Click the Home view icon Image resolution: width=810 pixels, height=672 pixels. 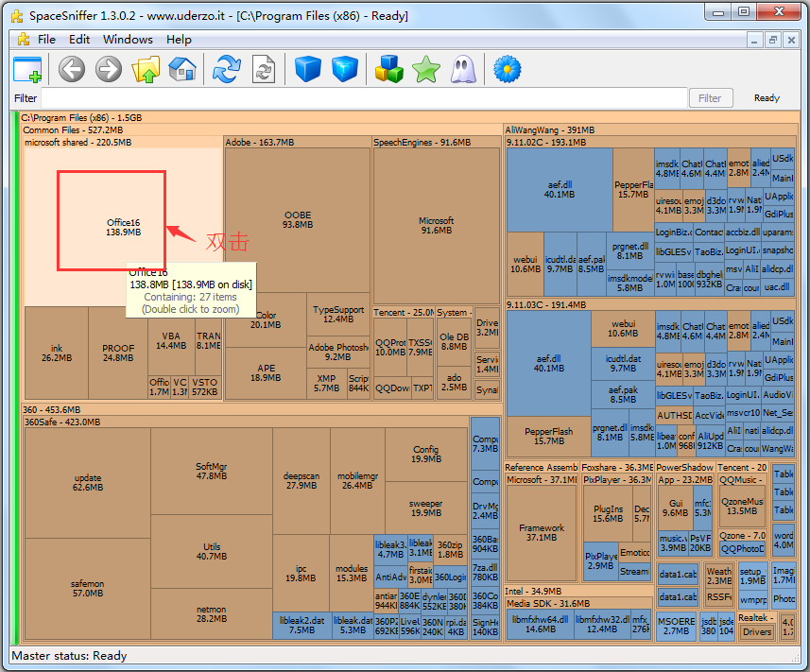click(x=181, y=69)
